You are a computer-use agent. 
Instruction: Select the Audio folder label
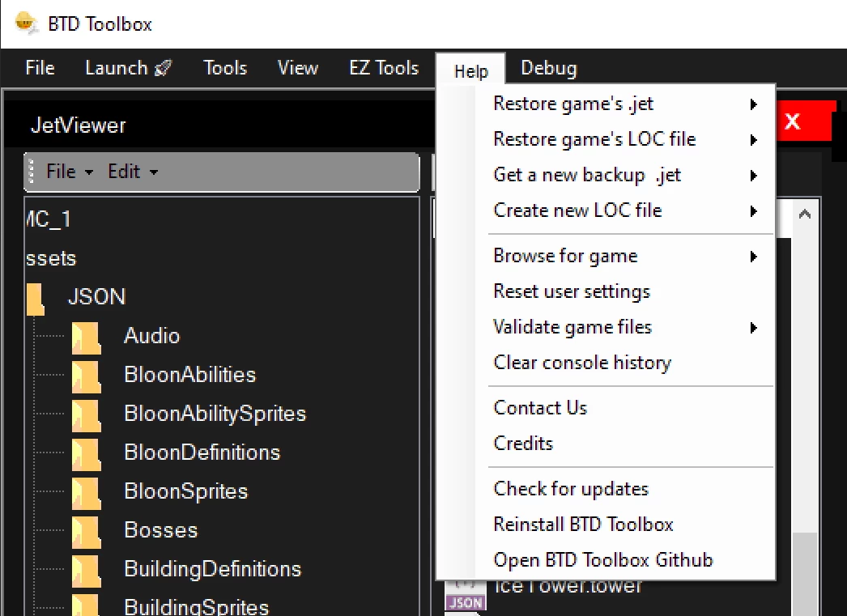151,336
